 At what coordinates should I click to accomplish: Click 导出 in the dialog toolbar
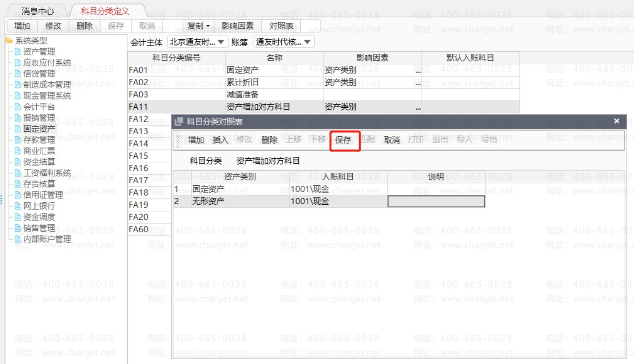(x=489, y=140)
